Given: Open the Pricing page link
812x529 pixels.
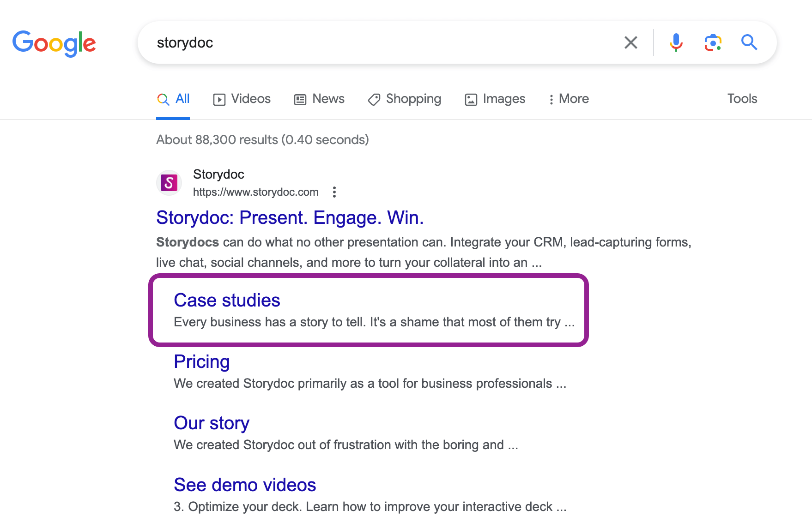Looking at the screenshot, I should point(201,362).
